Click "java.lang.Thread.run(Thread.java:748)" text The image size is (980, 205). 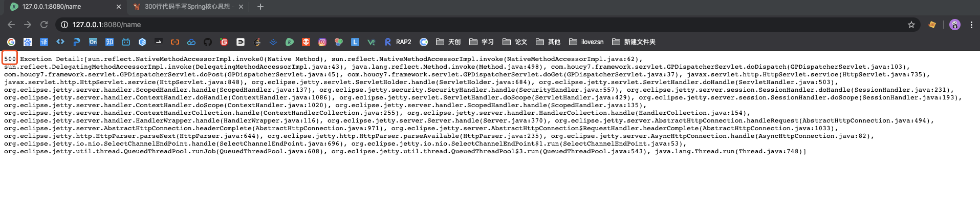[x=729, y=151]
